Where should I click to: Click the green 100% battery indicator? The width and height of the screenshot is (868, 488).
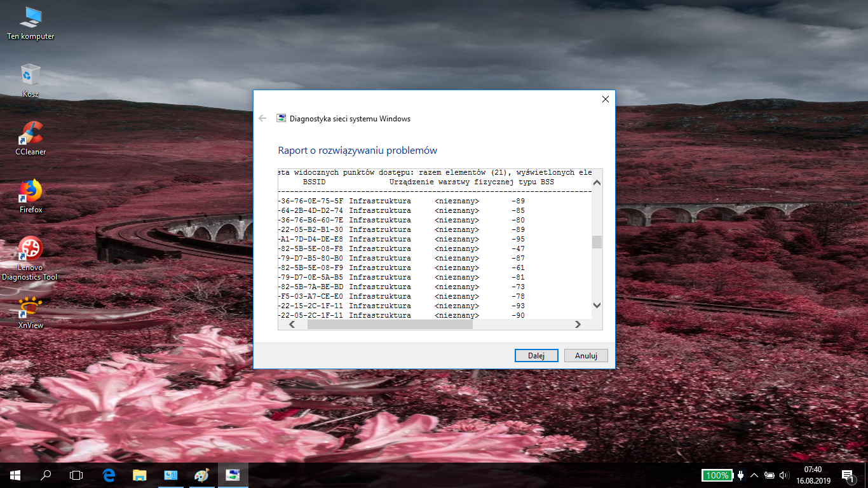pyautogui.click(x=717, y=475)
